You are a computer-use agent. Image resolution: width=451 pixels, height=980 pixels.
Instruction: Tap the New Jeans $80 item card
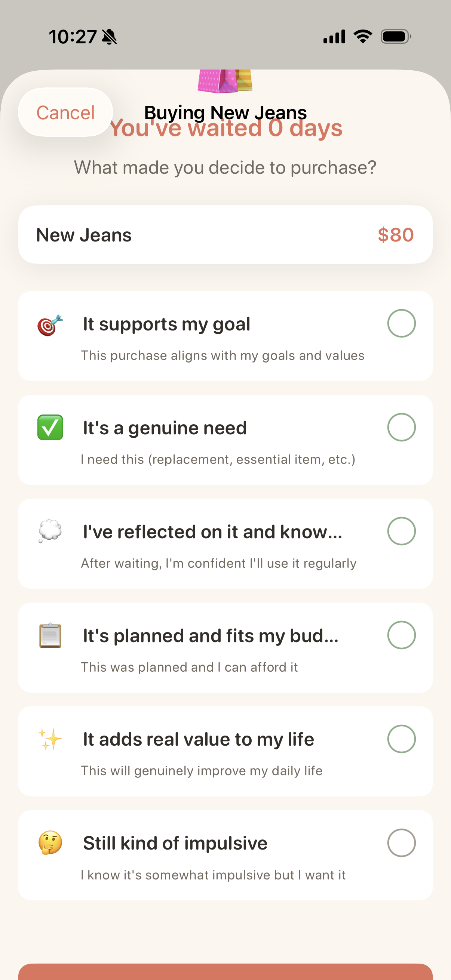pos(225,235)
